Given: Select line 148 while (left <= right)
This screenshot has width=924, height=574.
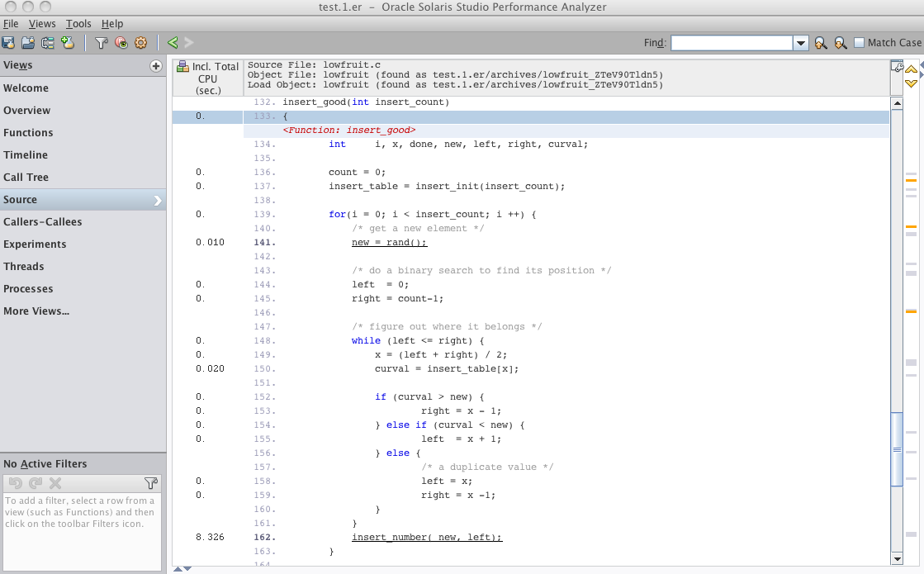Looking at the screenshot, I should click(530, 340).
